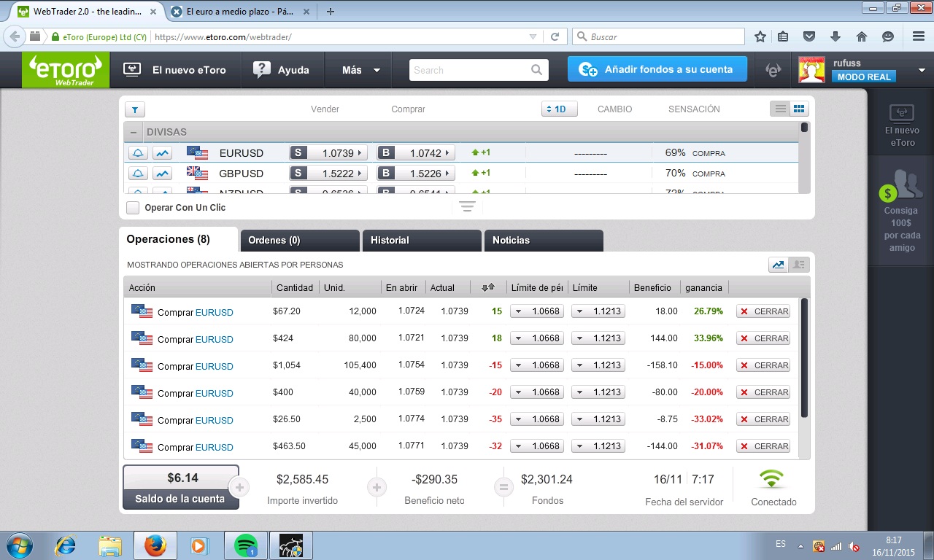Screen dimensions: 934x560
Task: Show operations in chart view toggle
Action: 779,265
